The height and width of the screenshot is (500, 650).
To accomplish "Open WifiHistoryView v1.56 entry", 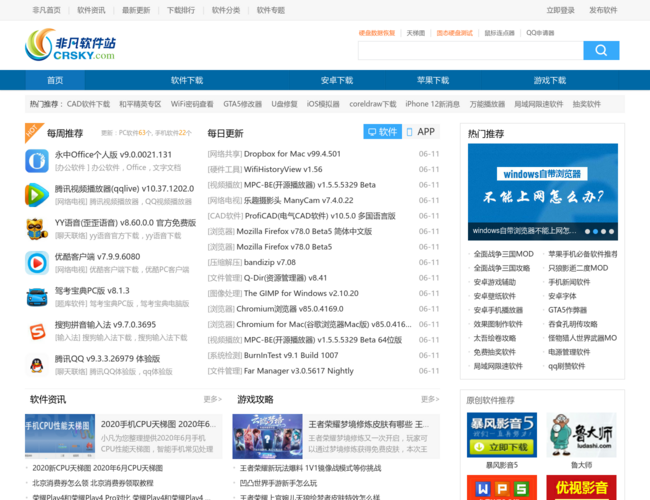I will point(283,169).
